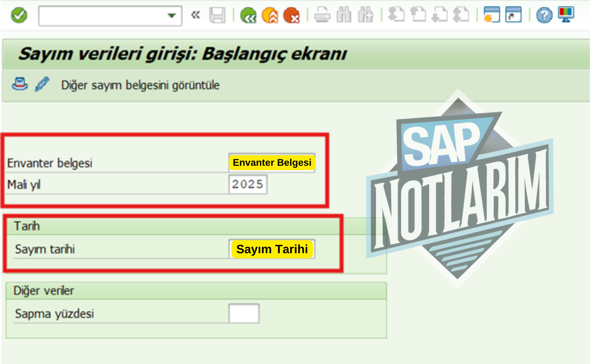The image size is (590, 364).
Task: Create a new session window icon
Action: pos(492,15)
